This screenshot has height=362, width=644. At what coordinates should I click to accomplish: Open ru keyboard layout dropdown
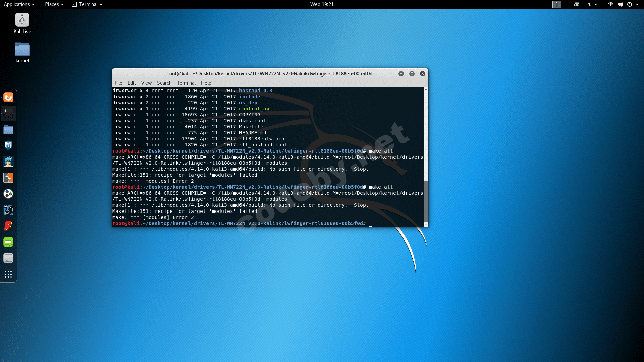(592, 4)
